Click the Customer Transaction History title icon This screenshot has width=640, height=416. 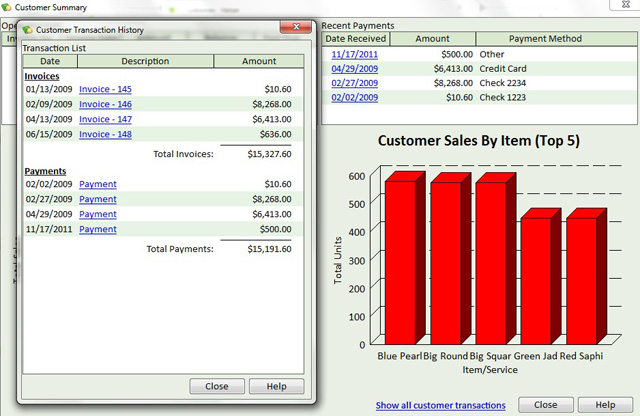coord(26,30)
